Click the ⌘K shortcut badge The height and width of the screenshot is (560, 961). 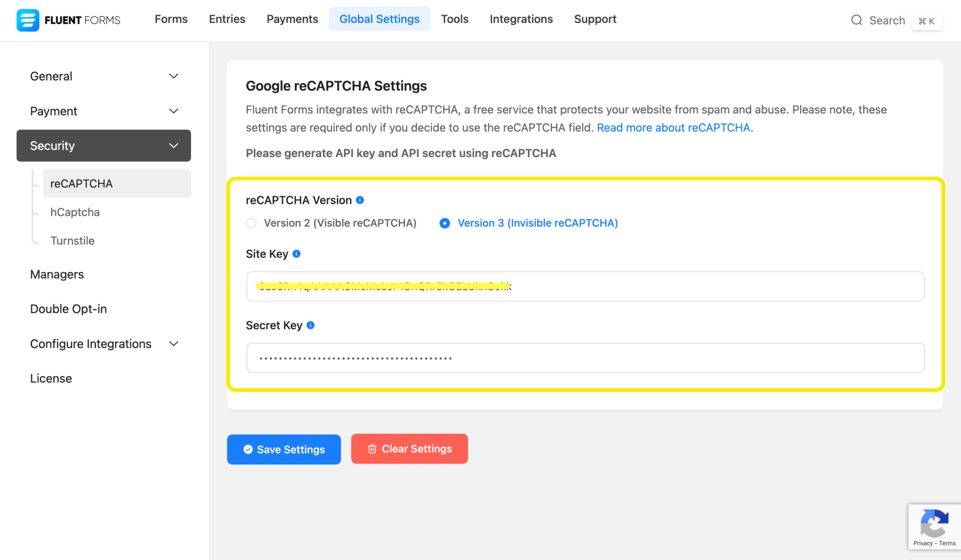pyautogui.click(x=927, y=21)
